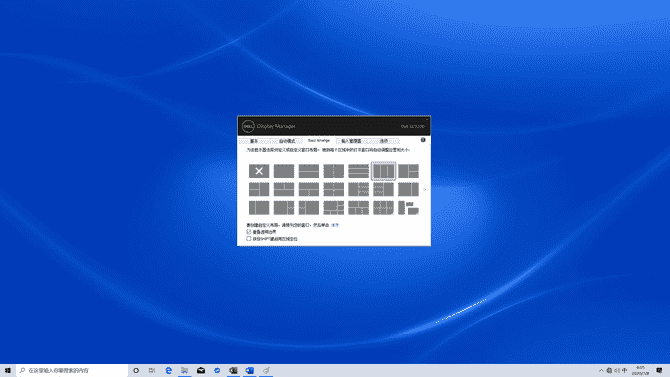Click the blue link to save custom layout

coord(335,225)
